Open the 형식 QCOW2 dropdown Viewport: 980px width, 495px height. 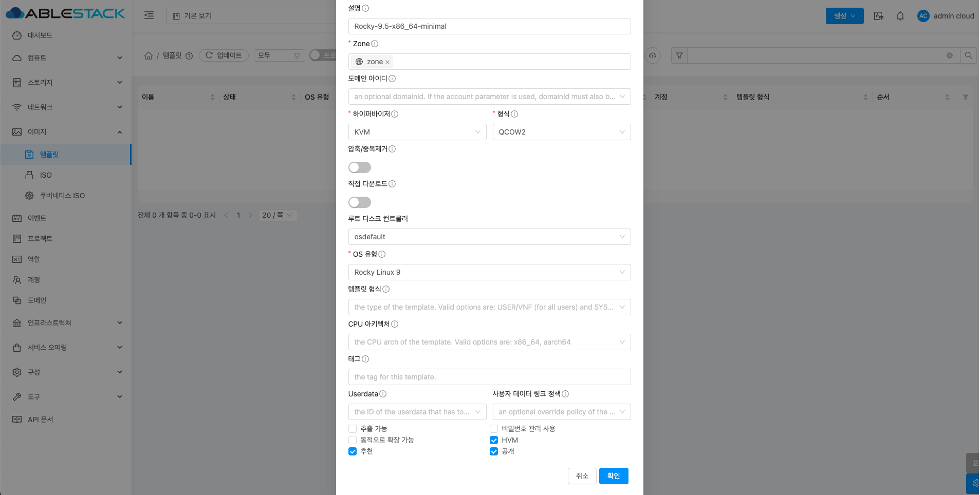(562, 132)
